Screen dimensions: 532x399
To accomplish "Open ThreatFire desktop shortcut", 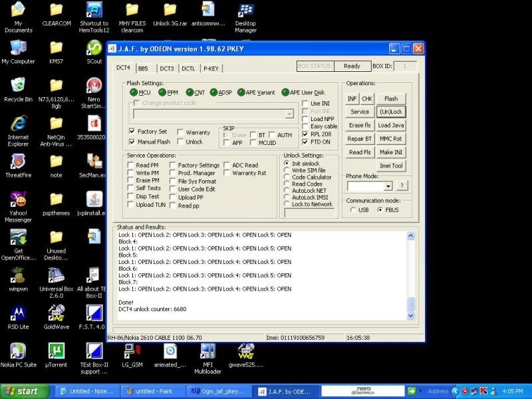I will pyautogui.click(x=19, y=166).
